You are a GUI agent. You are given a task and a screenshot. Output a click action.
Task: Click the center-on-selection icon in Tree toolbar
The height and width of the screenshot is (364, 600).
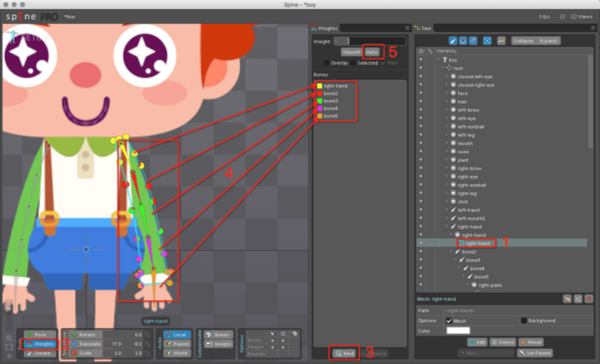(487, 40)
